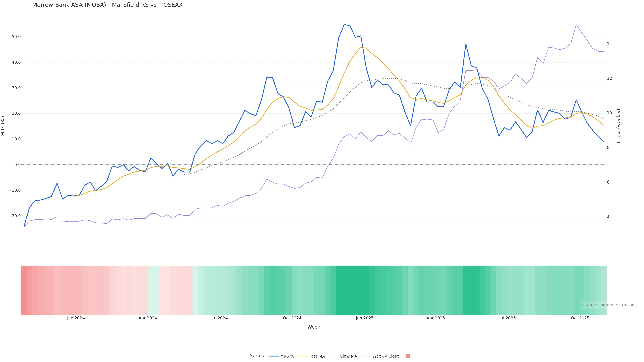Click the red square legend swatch
Screen dimensions: 644x362
coord(408,356)
